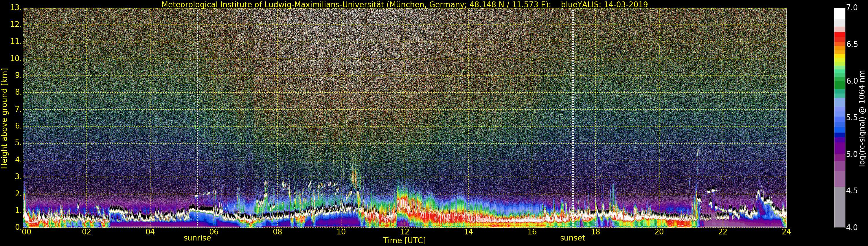868x246 pixels.
Task: Click the colorbar tick value 6.0
Action: (x=852, y=81)
